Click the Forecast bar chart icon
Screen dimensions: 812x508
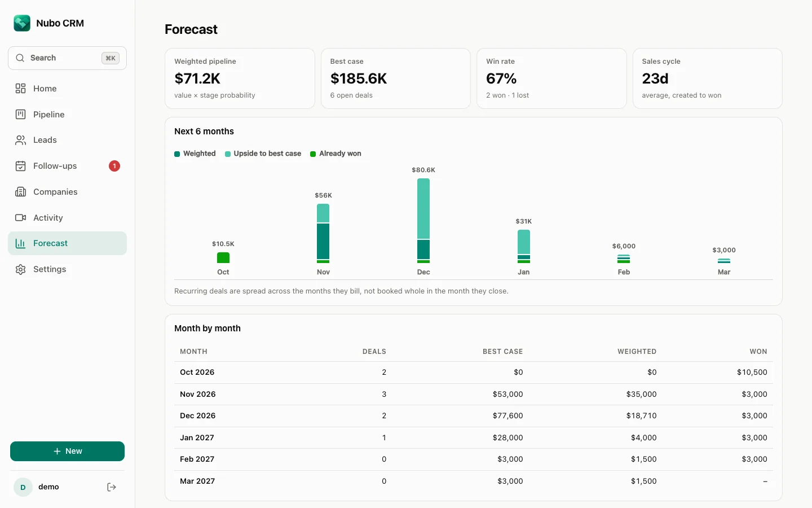21,243
